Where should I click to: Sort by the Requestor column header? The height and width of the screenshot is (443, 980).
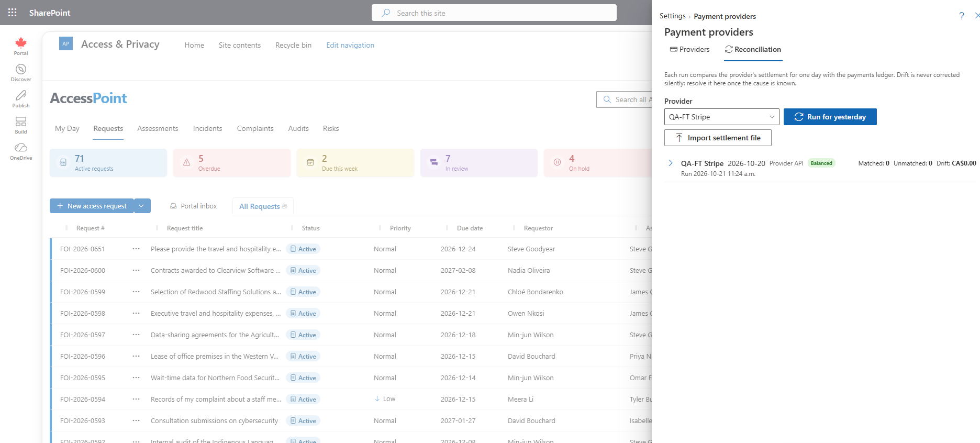(538, 228)
